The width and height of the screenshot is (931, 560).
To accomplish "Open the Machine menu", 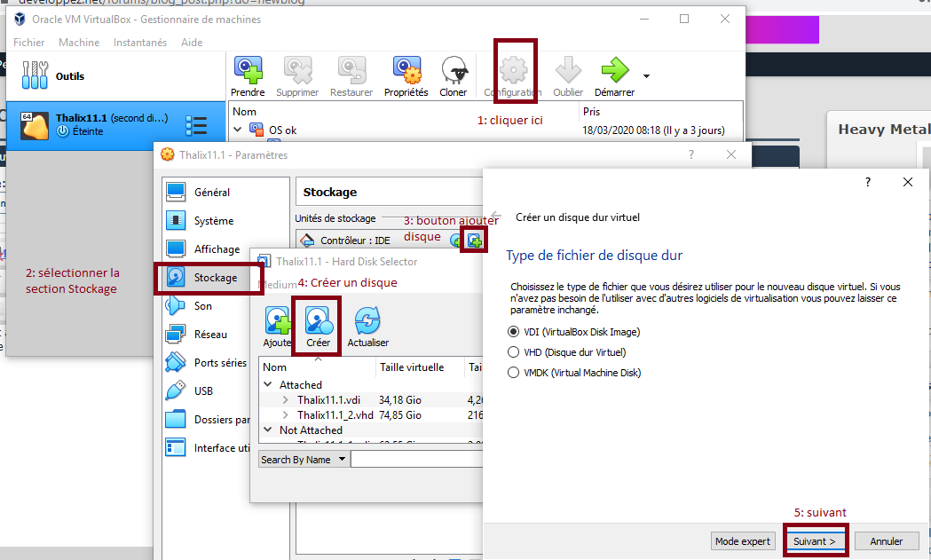I will coord(79,43).
